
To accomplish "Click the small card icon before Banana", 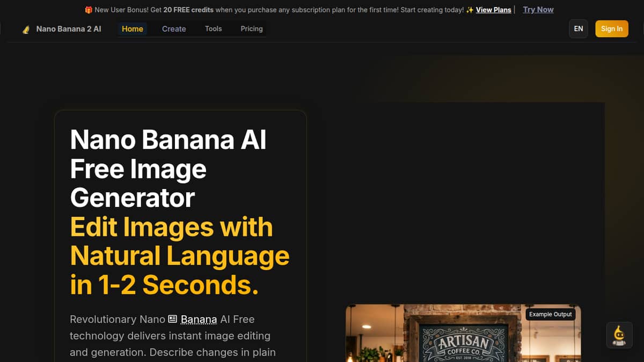I will (x=172, y=319).
